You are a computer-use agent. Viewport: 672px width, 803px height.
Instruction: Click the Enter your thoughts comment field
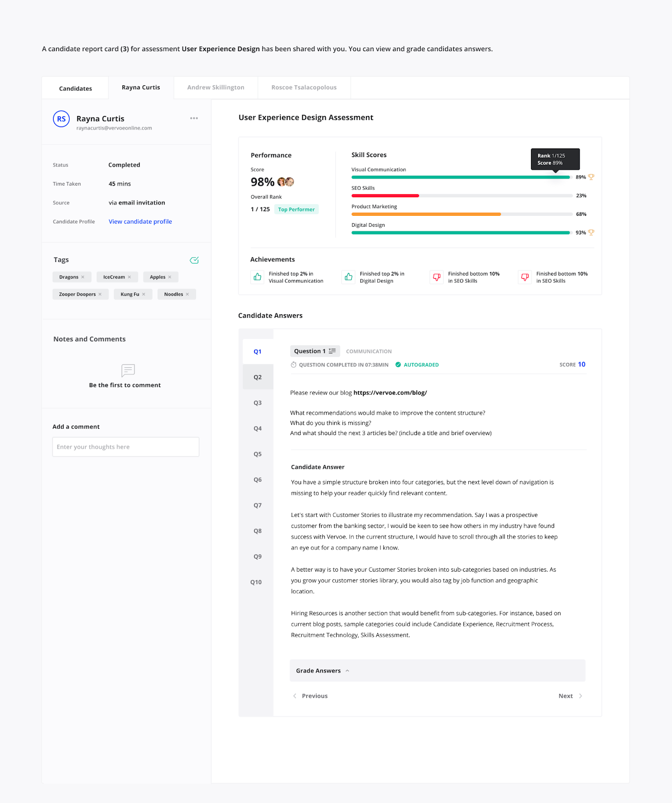tap(125, 447)
